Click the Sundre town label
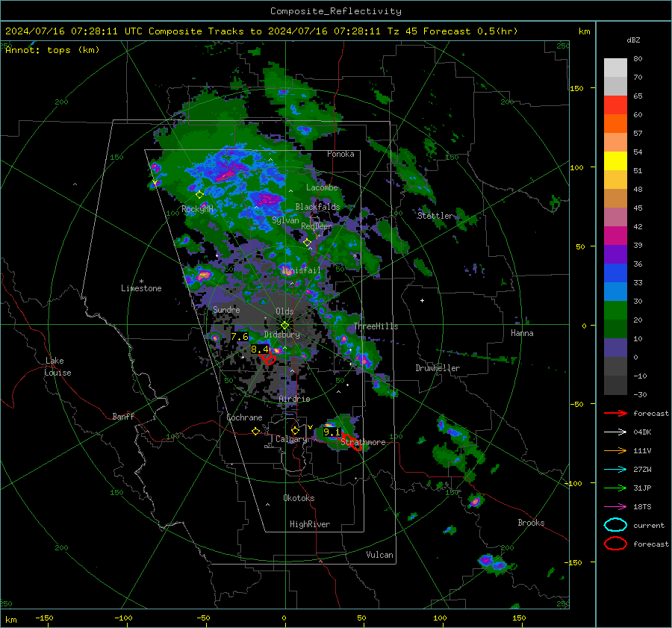Viewport: 672px width, 628px height. pyautogui.click(x=226, y=309)
